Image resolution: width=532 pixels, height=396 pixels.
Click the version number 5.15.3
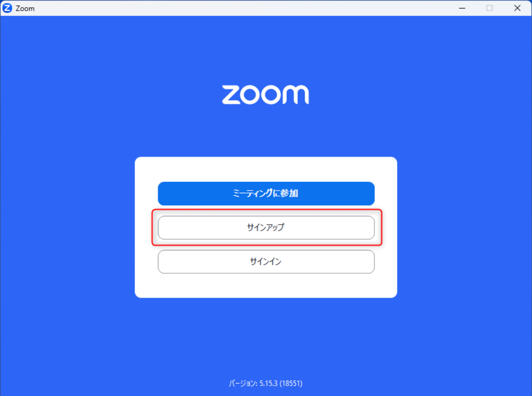(269, 383)
